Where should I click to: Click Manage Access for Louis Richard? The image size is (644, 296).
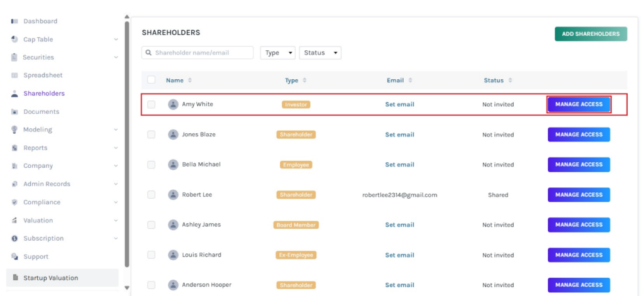579,255
